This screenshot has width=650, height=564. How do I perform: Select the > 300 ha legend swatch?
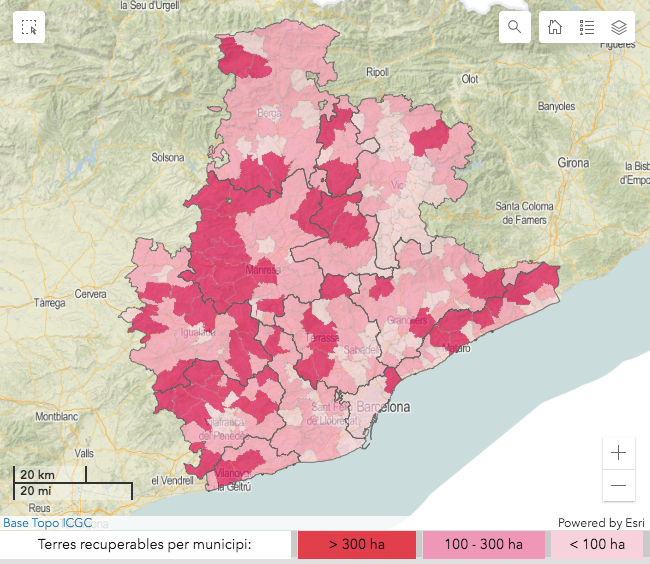click(x=356, y=545)
